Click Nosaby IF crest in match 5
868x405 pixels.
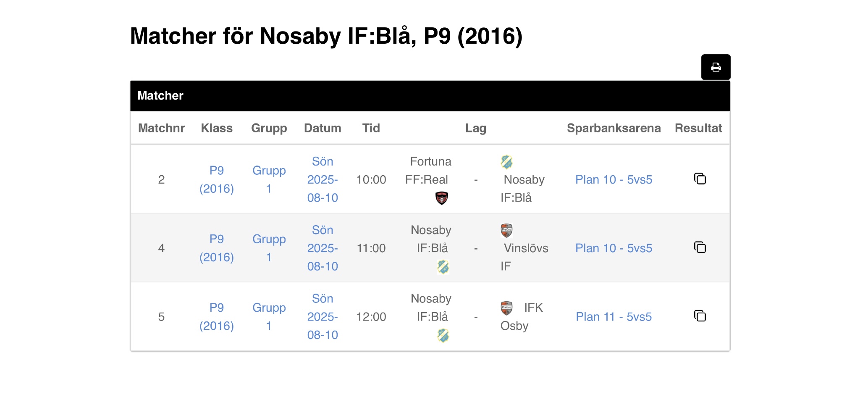[x=443, y=335]
